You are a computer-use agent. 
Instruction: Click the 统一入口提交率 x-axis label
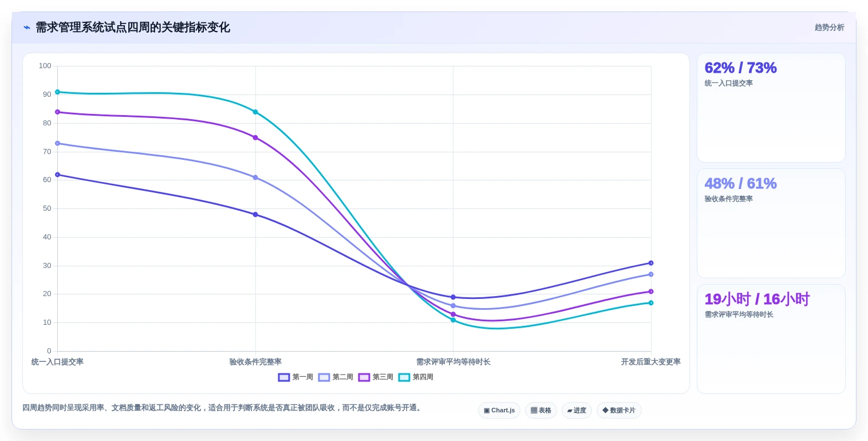pos(57,362)
